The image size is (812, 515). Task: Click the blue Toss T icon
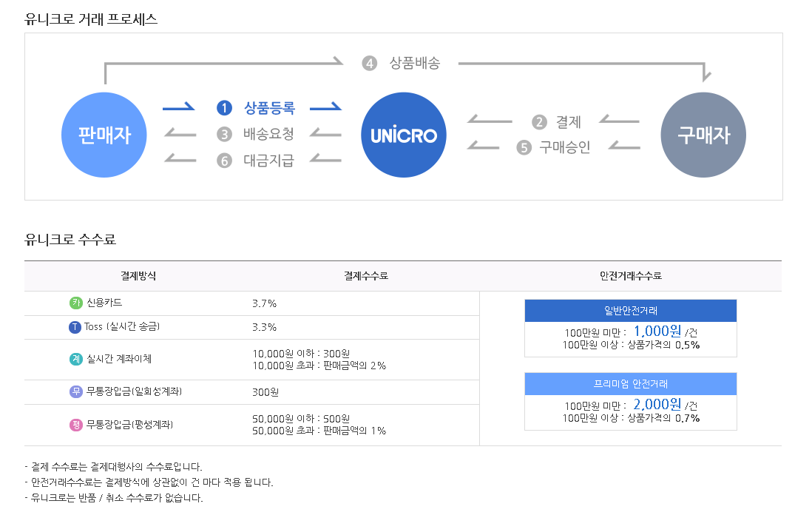pyautogui.click(x=75, y=327)
